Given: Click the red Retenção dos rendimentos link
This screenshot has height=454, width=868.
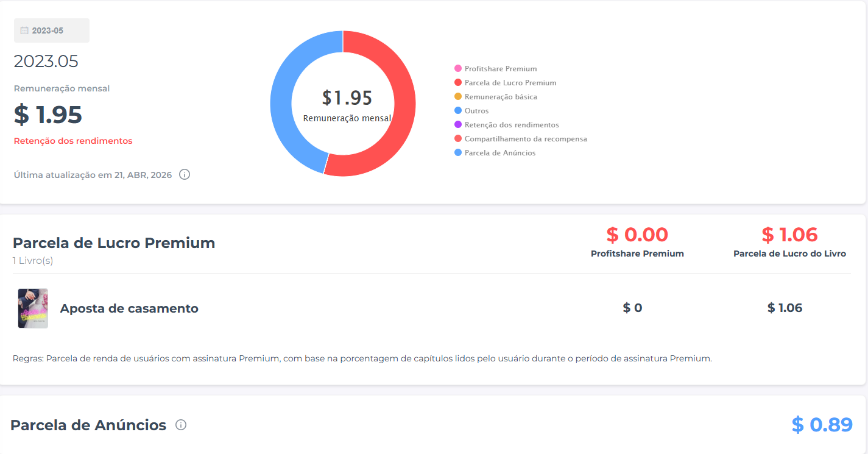Looking at the screenshot, I should (73, 141).
